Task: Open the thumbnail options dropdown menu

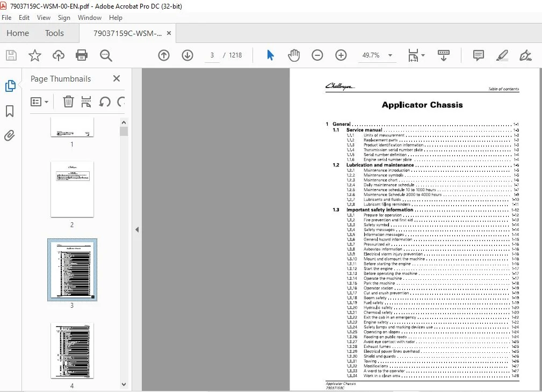Action: (x=39, y=101)
